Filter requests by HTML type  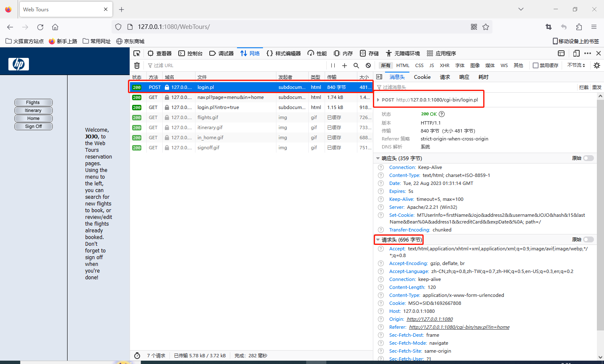click(403, 65)
